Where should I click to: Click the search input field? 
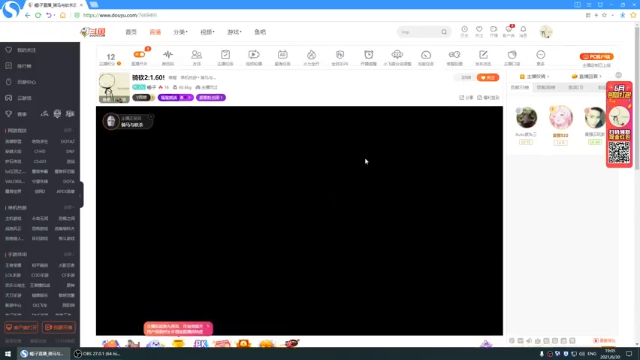click(420, 32)
